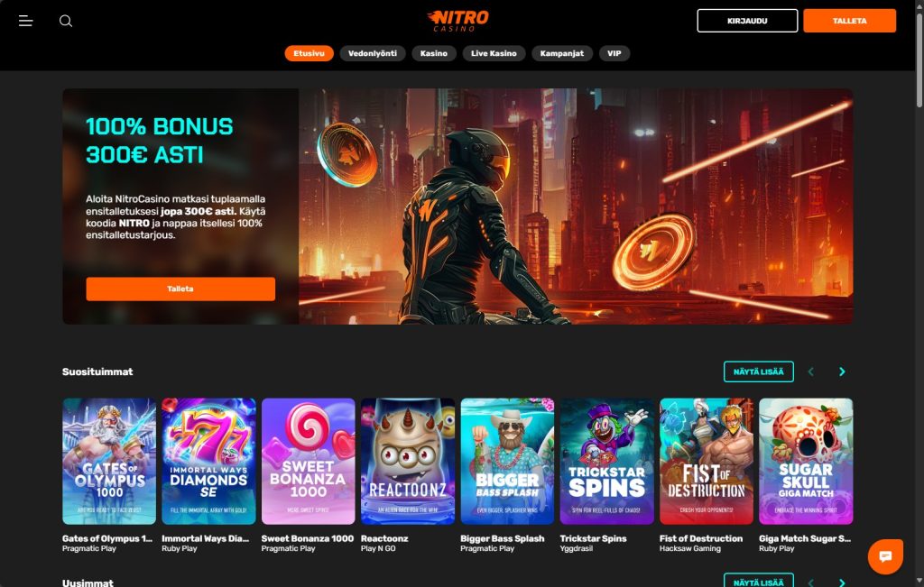Click the page vertical scrollbar

click(919, 59)
